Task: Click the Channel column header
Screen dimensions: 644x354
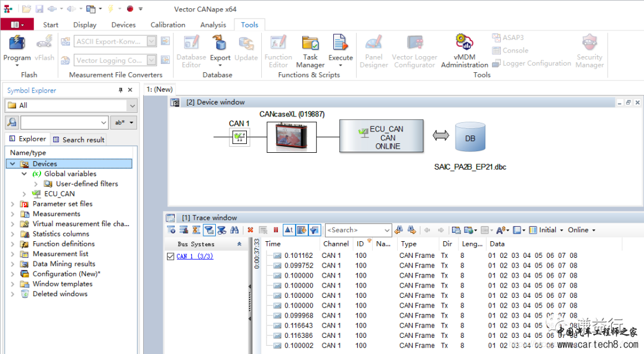Action: click(x=336, y=244)
